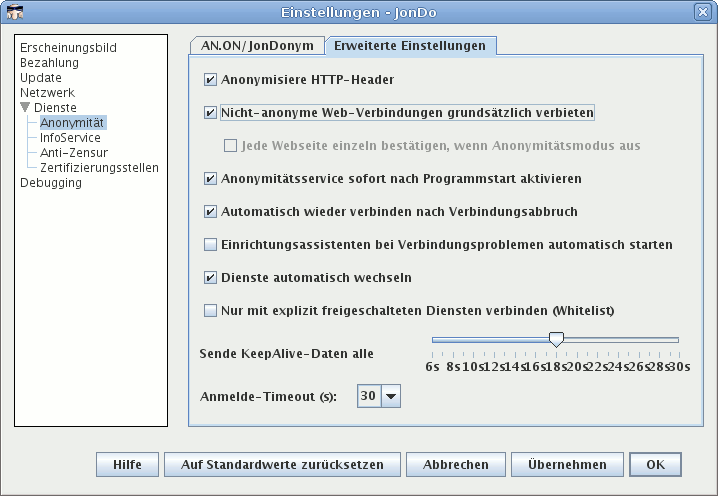Open Netzwerk settings
This screenshot has width=718, height=496.
pyautogui.click(x=47, y=93)
